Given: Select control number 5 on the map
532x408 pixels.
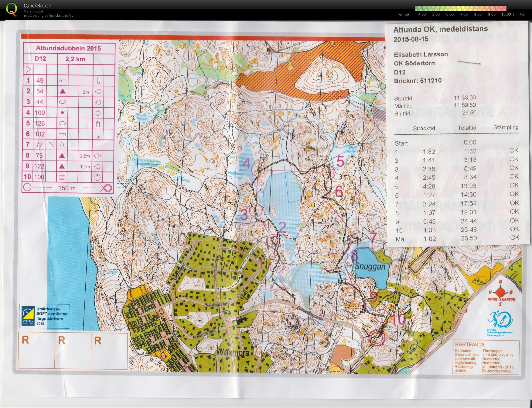Looking at the screenshot, I should [x=340, y=161].
